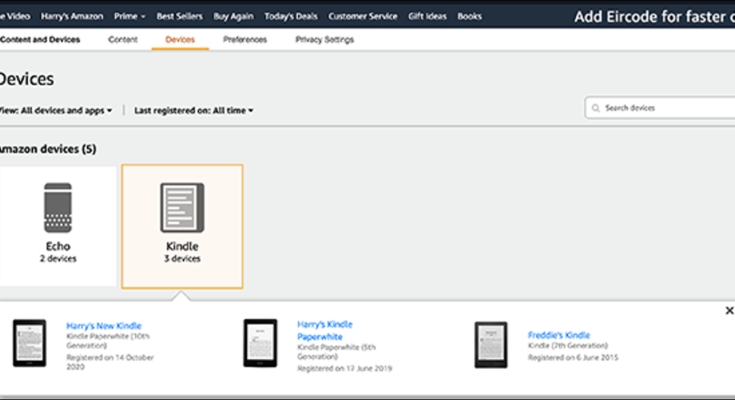
Task: Click the Kindle device category icon
Action: (181, 207)
